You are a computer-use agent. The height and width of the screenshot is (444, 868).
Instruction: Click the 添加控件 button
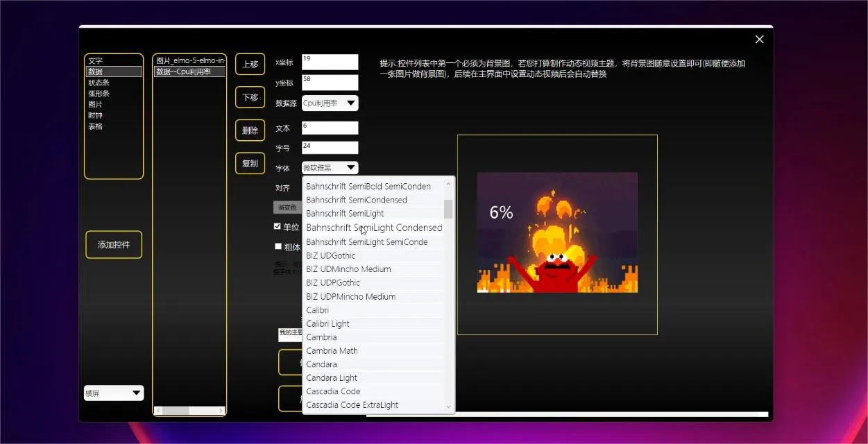(114, 245)
